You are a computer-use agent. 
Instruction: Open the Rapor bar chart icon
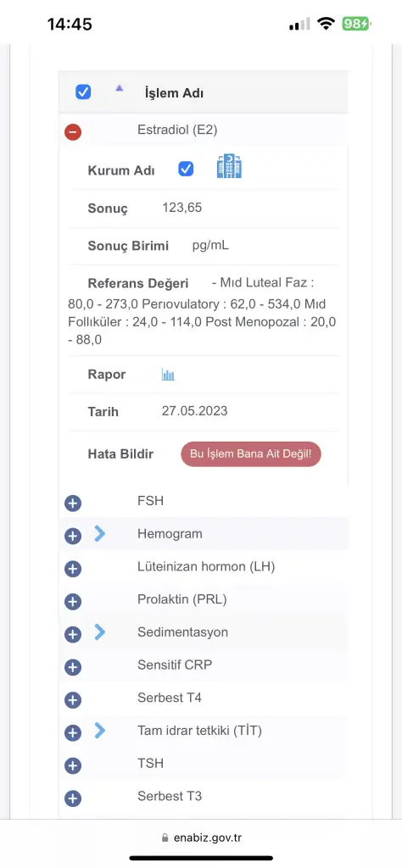(168, 375)
